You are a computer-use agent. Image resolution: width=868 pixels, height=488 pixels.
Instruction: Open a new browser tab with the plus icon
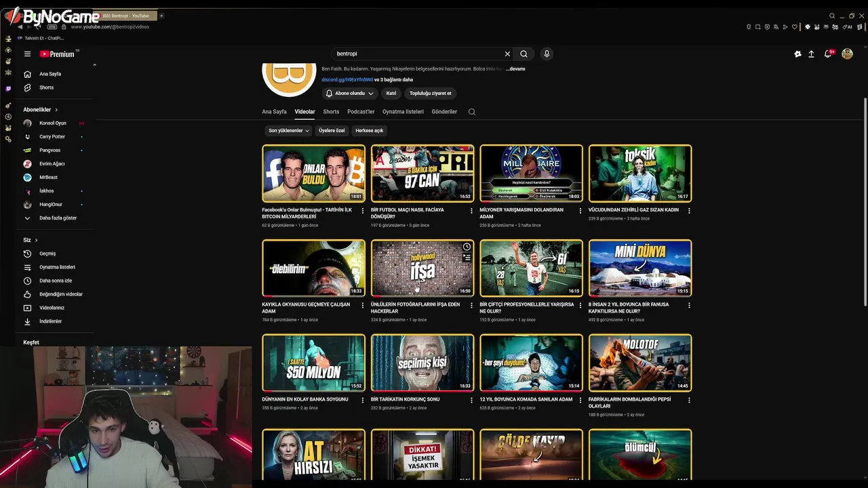(x=161, y=16)
